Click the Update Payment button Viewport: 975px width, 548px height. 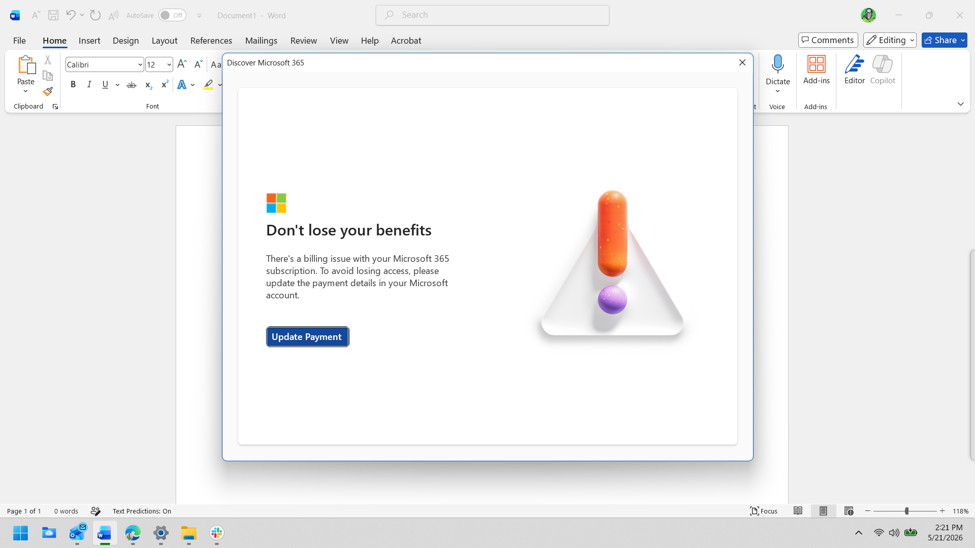coord(307,337)
